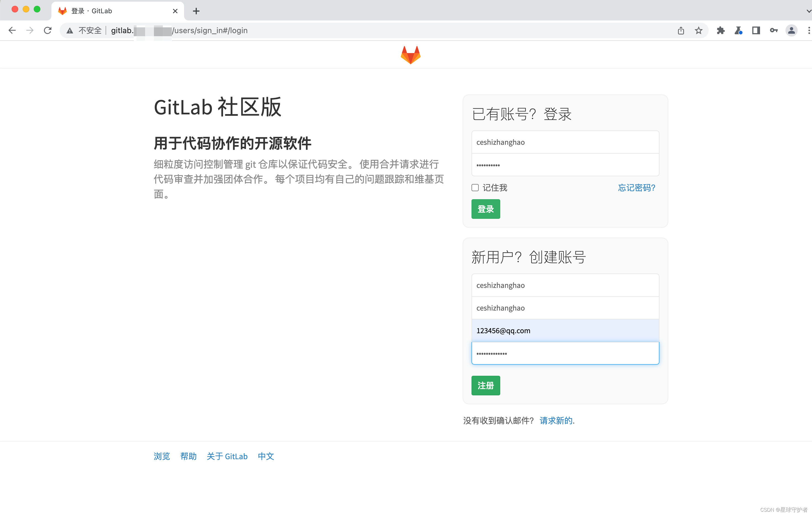Open the saved passwords key icon

(x=774, y=31)
